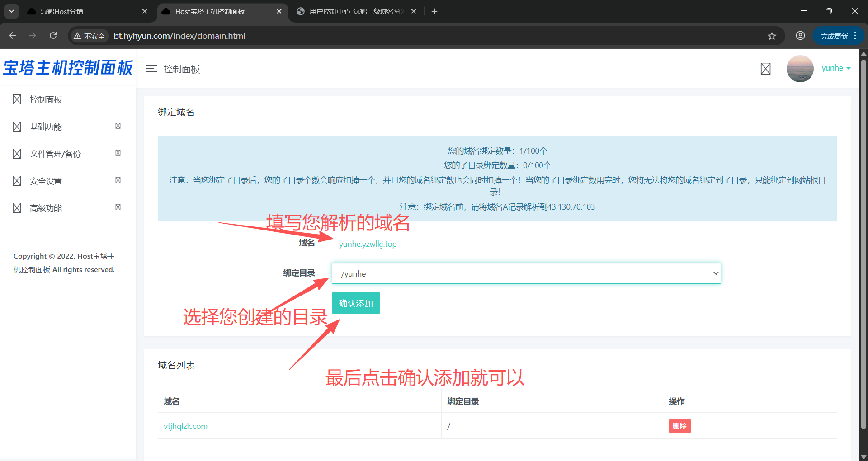Click the icon left of 基础功能
The height and width of the screenshot is (461, 868).
17,127
